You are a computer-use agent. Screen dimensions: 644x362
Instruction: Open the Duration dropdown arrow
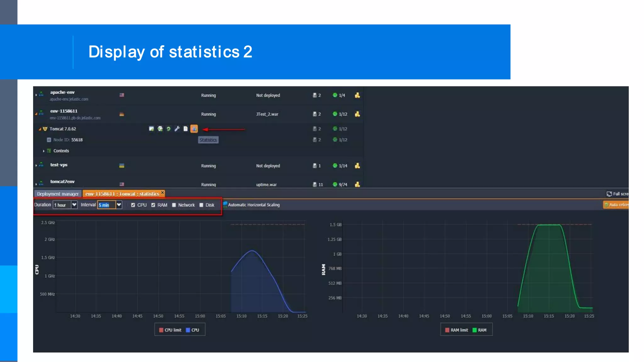click(x=74, y=205)
